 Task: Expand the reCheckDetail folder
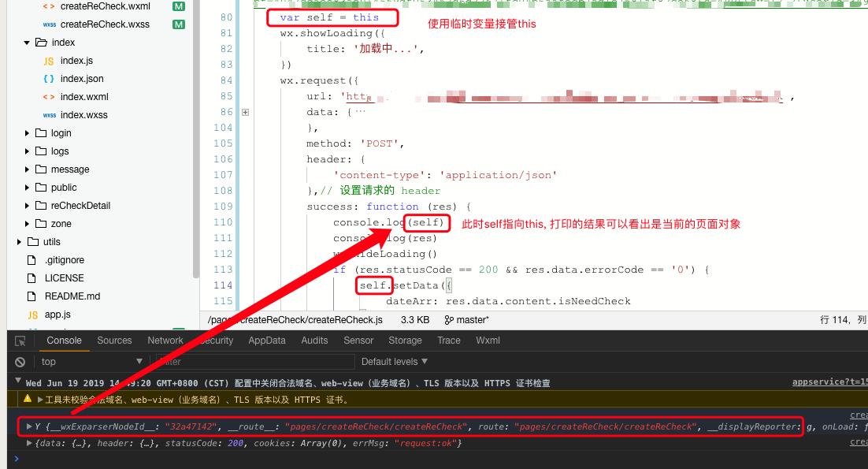(27, 206)
